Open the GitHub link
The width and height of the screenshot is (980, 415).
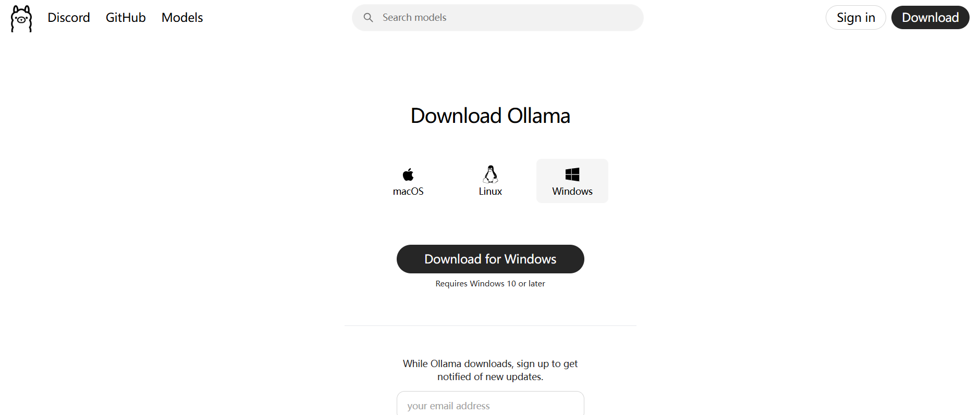coord(126,18)
